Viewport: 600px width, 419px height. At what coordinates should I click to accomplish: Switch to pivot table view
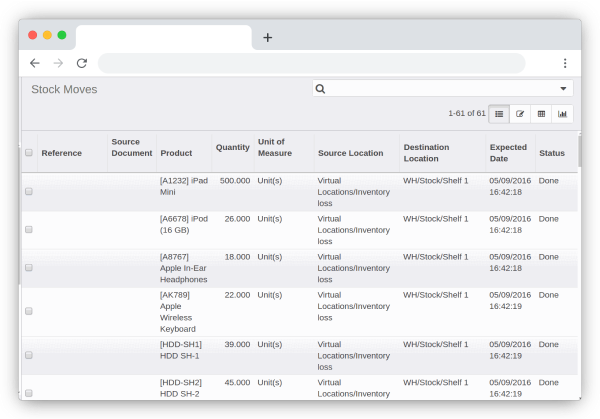pyautogui.click(x=541, y=114)
